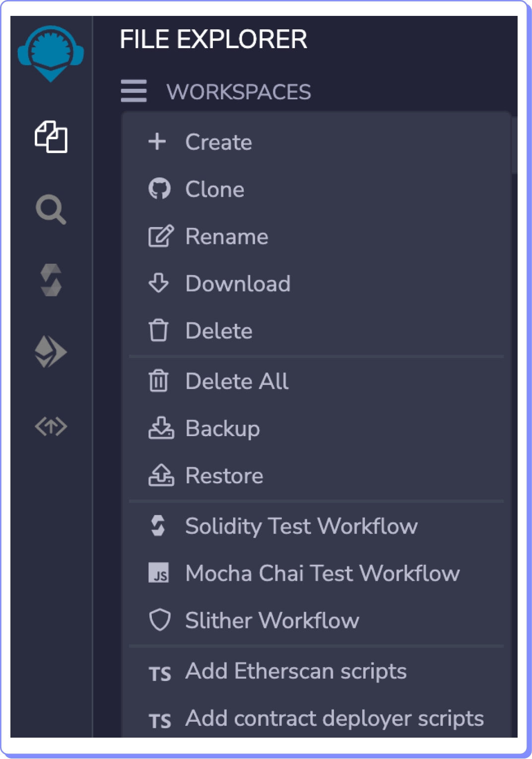Choose Add contract deployer scripts

[334, 718]
